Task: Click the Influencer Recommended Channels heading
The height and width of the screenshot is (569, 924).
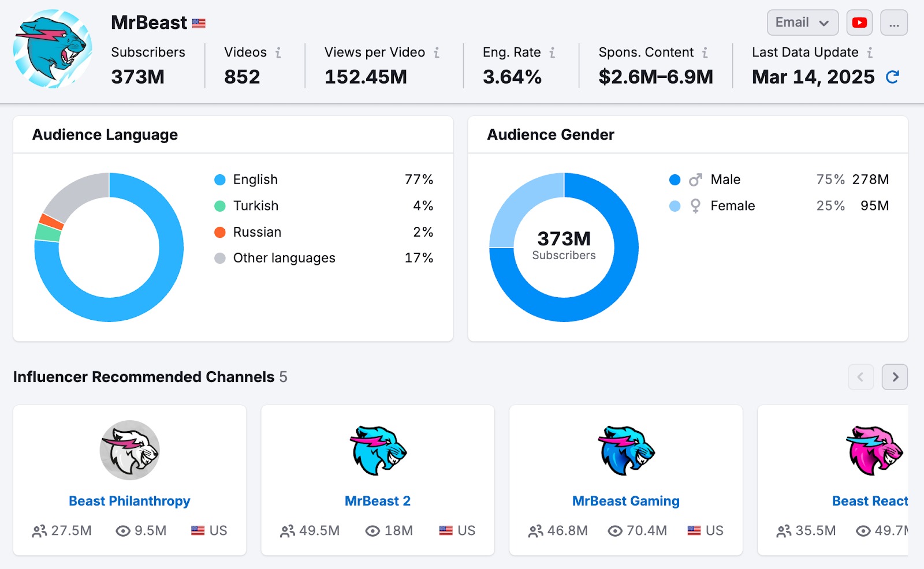Action: tap(144, 377)
